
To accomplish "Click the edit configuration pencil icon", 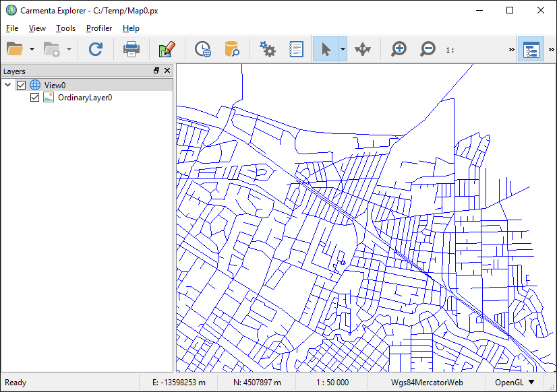I will coord(167,49).
